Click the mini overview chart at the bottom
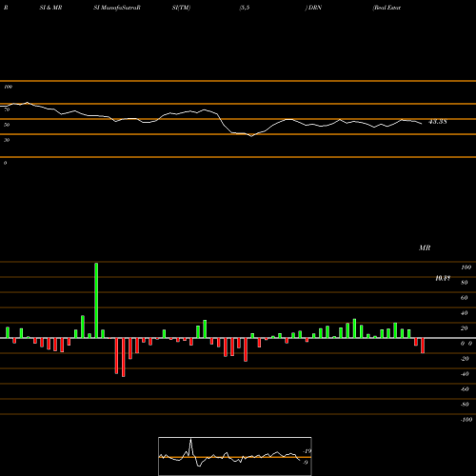This screenshot has width=476, height=476. click(235, 456)
